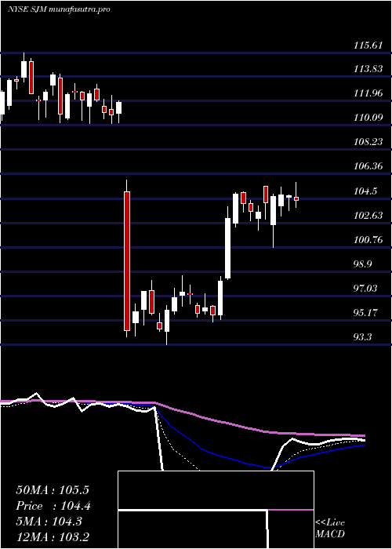
Task: Click the 100.76 price level label
Action: pyautogui.click(x=368, y=240)
